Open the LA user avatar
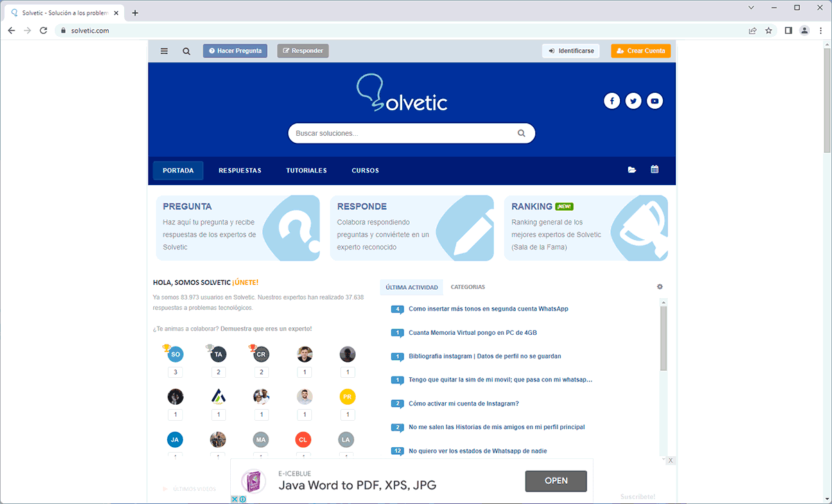The height and width of the screenshot is (504, 832). tap(347, 440)
